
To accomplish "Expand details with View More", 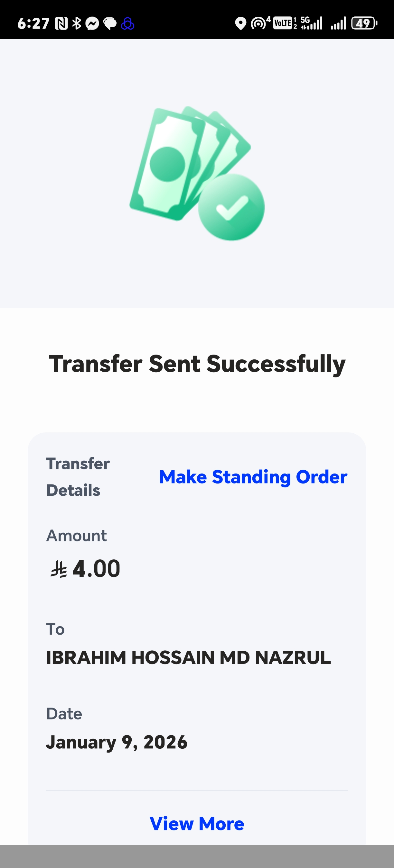I will click(197, 824).
